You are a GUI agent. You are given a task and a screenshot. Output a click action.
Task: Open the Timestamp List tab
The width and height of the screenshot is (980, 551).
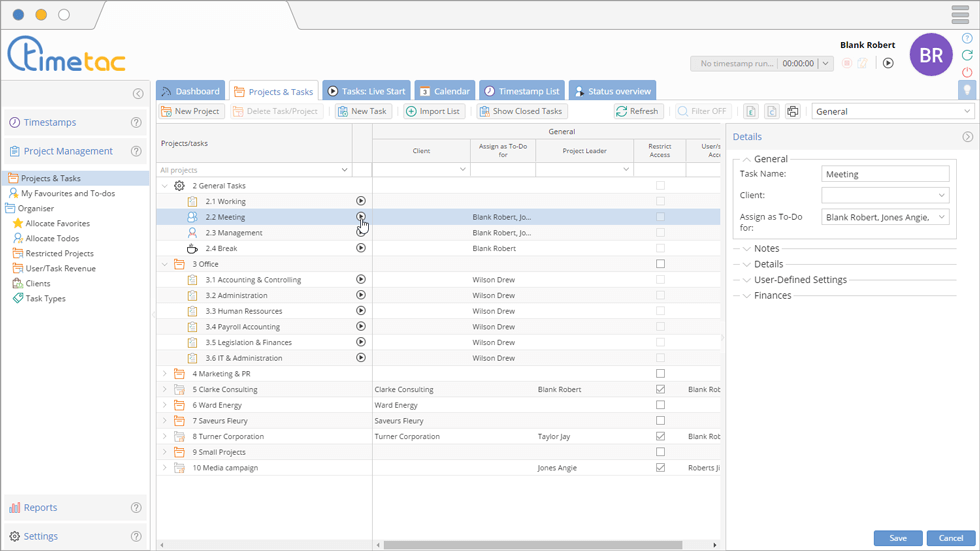click(x=522, y=91)
